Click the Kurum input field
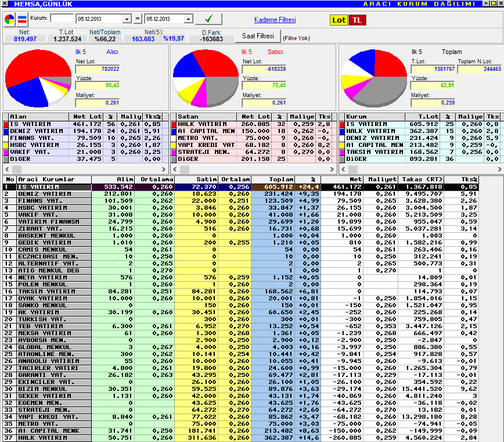The height and width of the screenshot is (442, 504). 62,19
